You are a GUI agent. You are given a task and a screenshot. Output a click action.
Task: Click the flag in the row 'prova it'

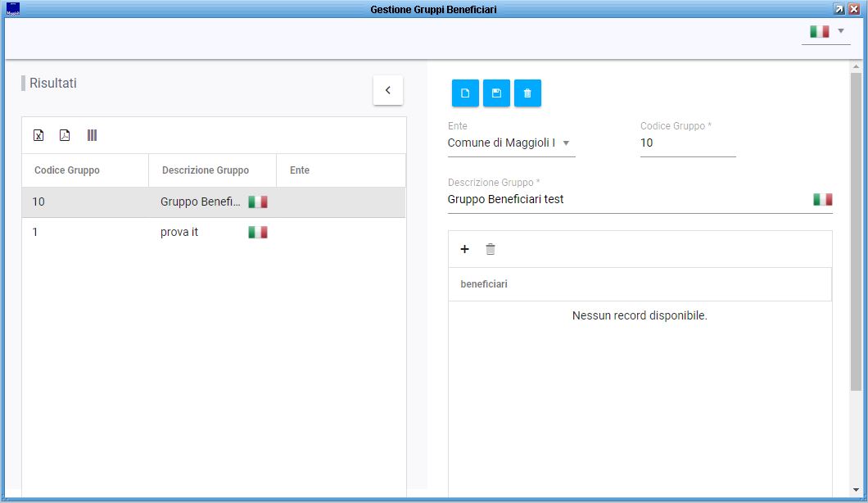tap(258, 232)
